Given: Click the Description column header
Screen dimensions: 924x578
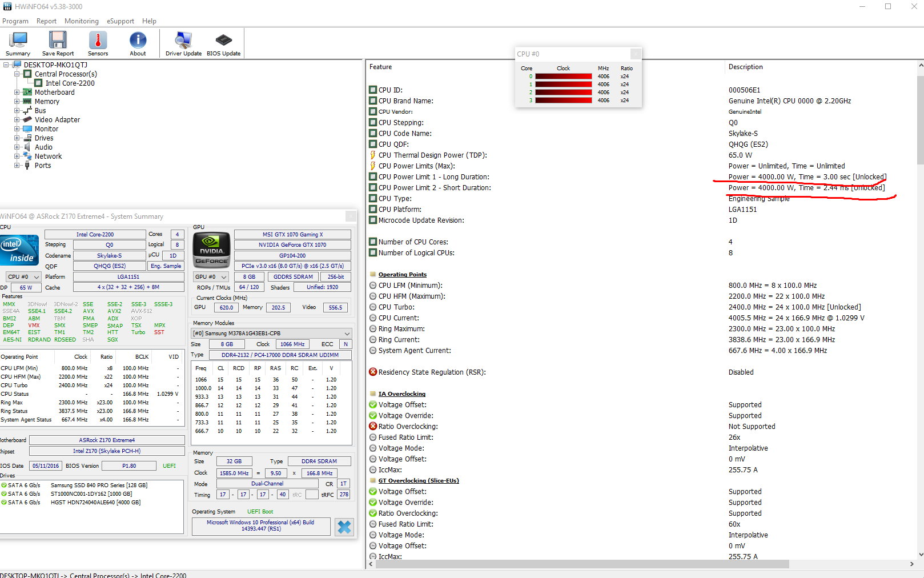Looking at the screenshot, I should pyautogui.click(x=746, y=67).
